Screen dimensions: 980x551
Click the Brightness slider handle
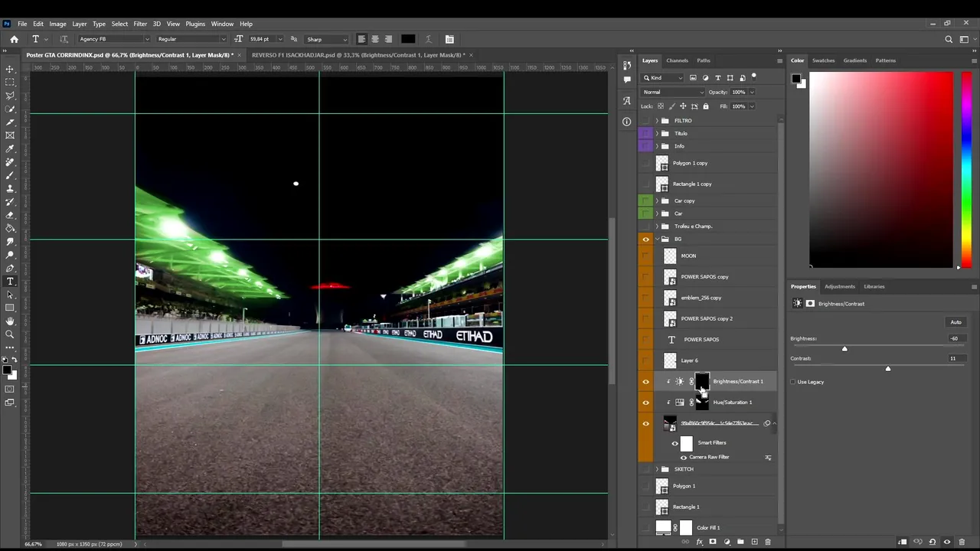click(844, 349)
